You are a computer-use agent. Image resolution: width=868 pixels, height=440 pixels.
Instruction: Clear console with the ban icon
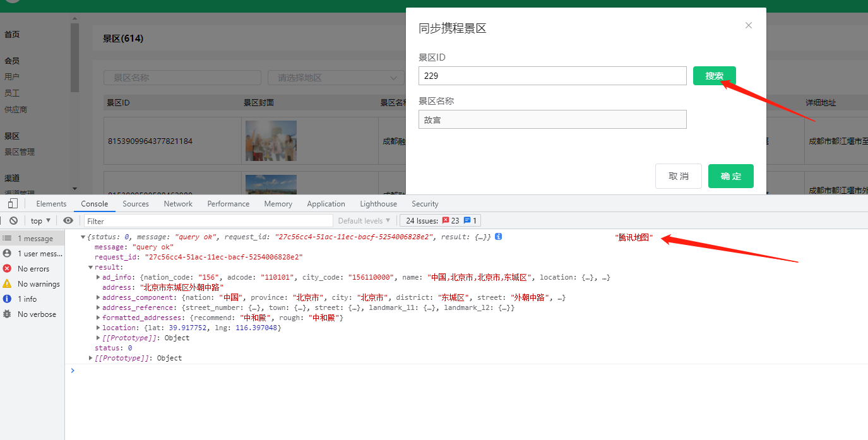[13, 221]
